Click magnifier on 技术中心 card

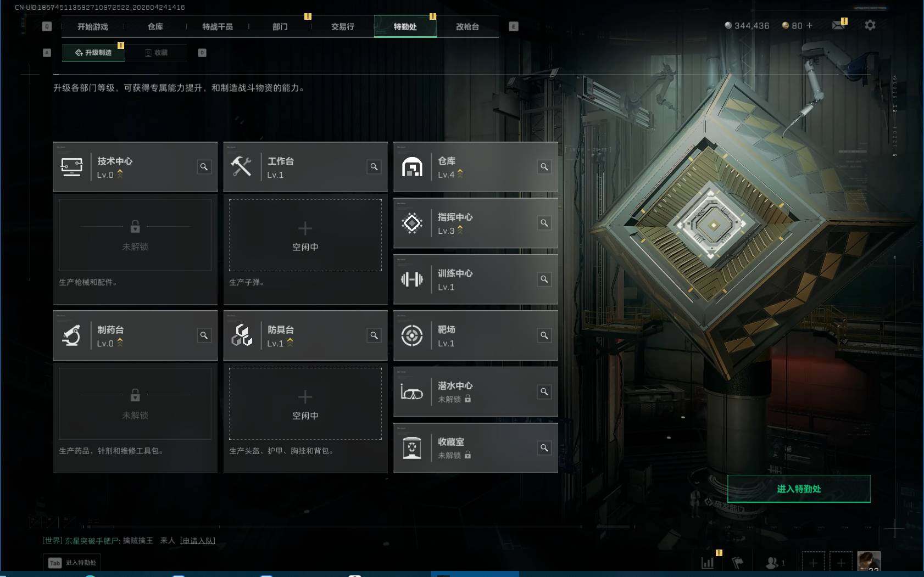tap(204, 167)
